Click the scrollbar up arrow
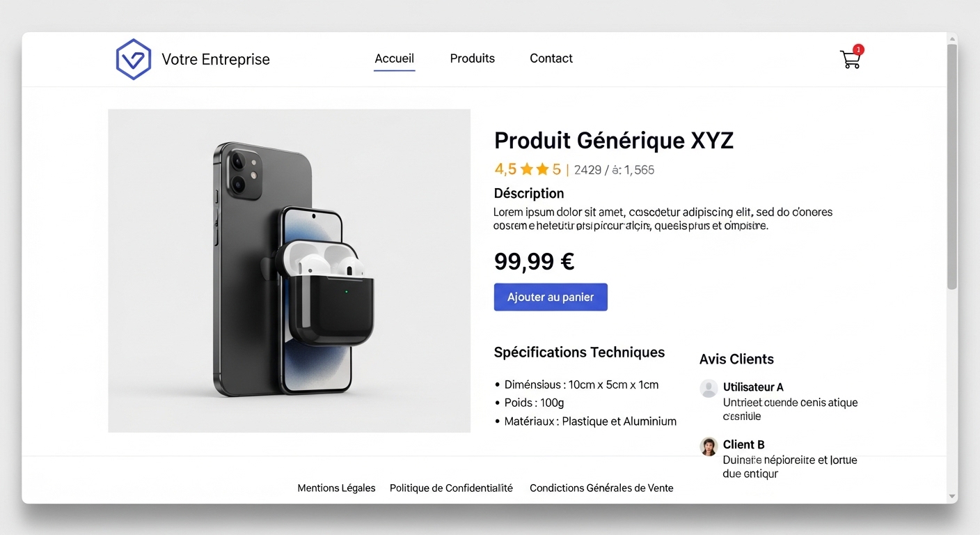 (951, 38)
